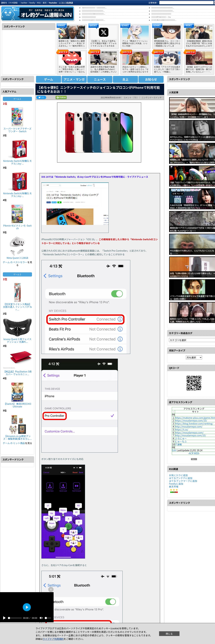The width and height of the screenshot is (215, 644).
Task: Dismiss the cookie banner with 閉じる
Action: [169, 634]
